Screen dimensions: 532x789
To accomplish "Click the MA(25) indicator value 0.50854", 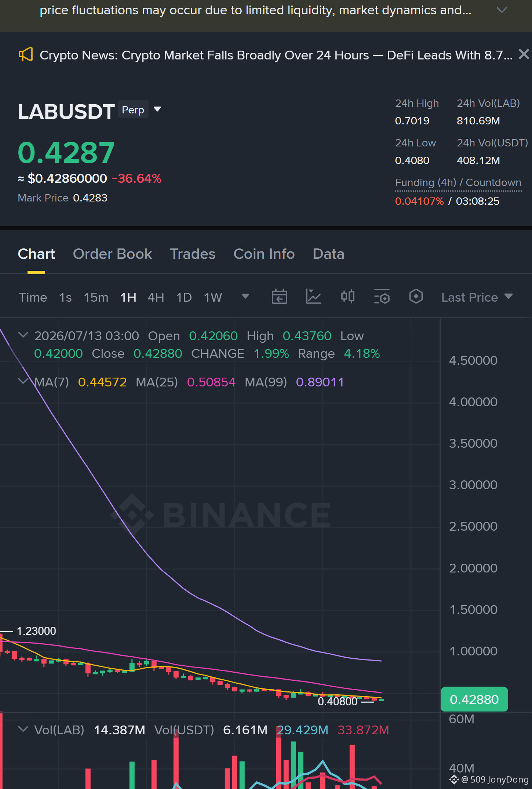I will coord(211,382).
